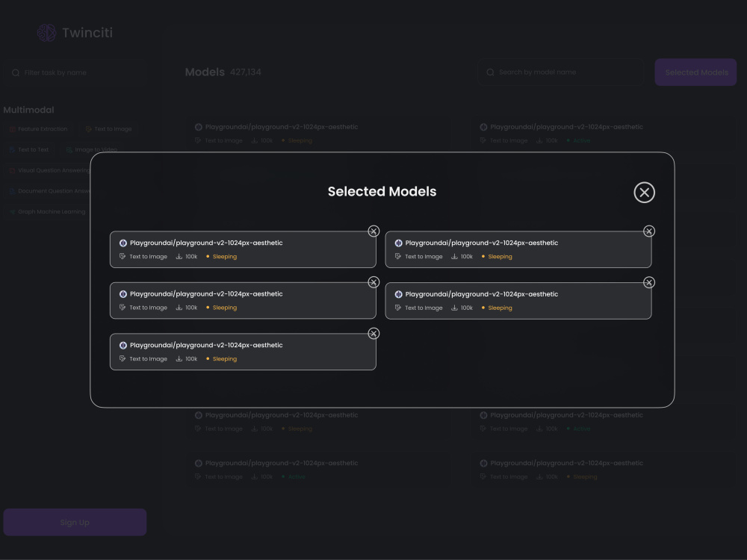Open bottom-left selected model card in dialog

pos(243,352)
